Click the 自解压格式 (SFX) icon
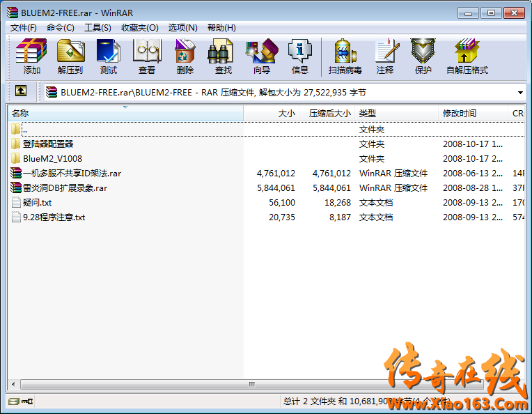This screenshot has width=532, height=414. (467, 56)
